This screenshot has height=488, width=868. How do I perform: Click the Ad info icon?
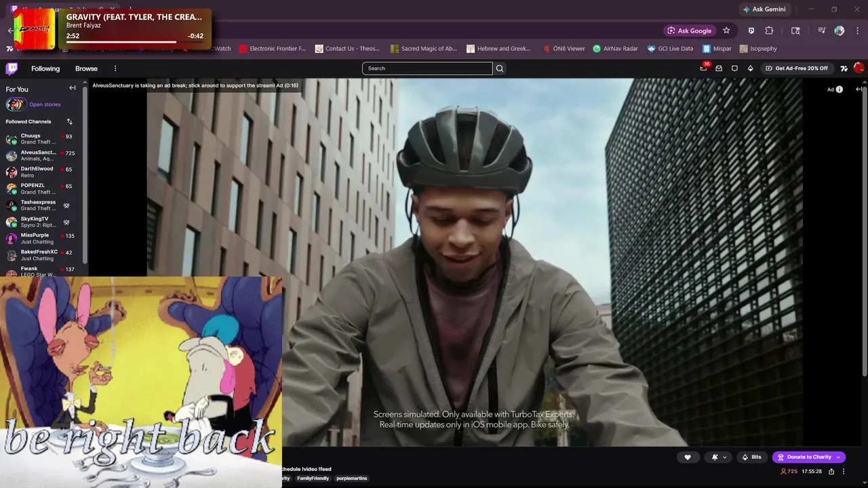click(839, 89)
